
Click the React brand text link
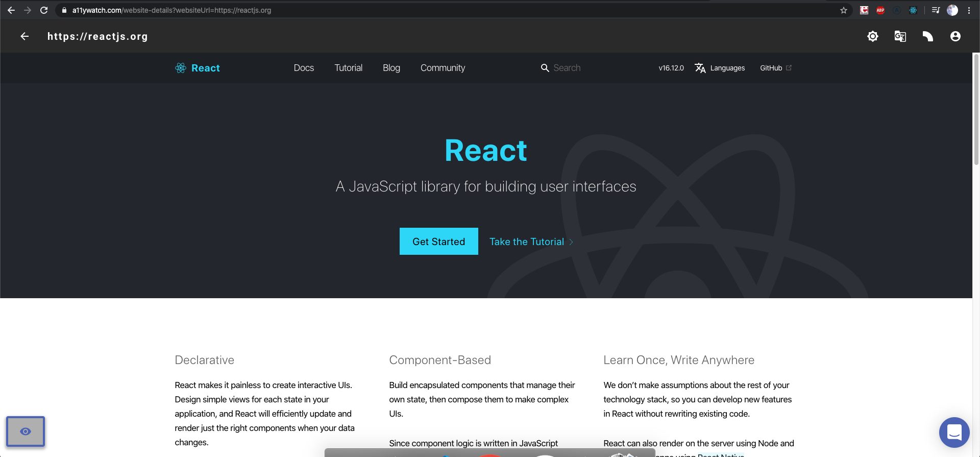[x=206, y=68]
